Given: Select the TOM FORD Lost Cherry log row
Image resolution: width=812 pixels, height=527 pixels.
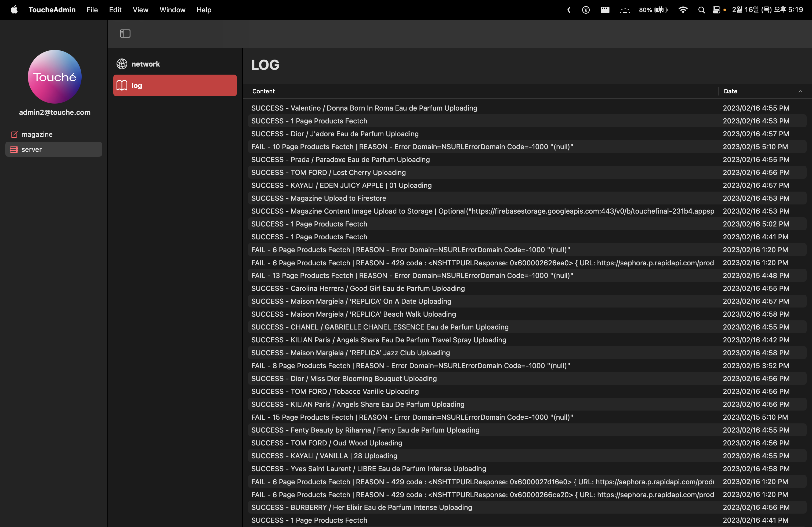Looking at the screenshot, I should pyautogui.click(x=328, y=173).
